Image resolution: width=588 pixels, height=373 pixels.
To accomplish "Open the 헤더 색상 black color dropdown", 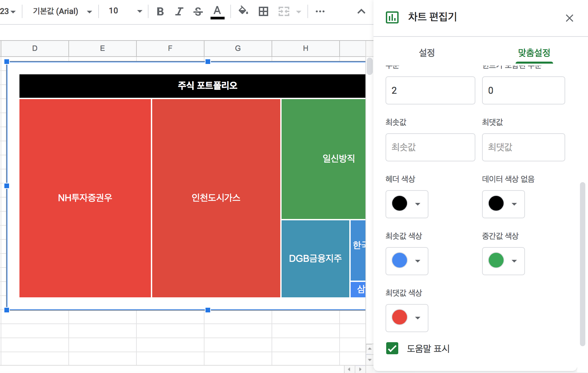I will [x=407, y=204].
